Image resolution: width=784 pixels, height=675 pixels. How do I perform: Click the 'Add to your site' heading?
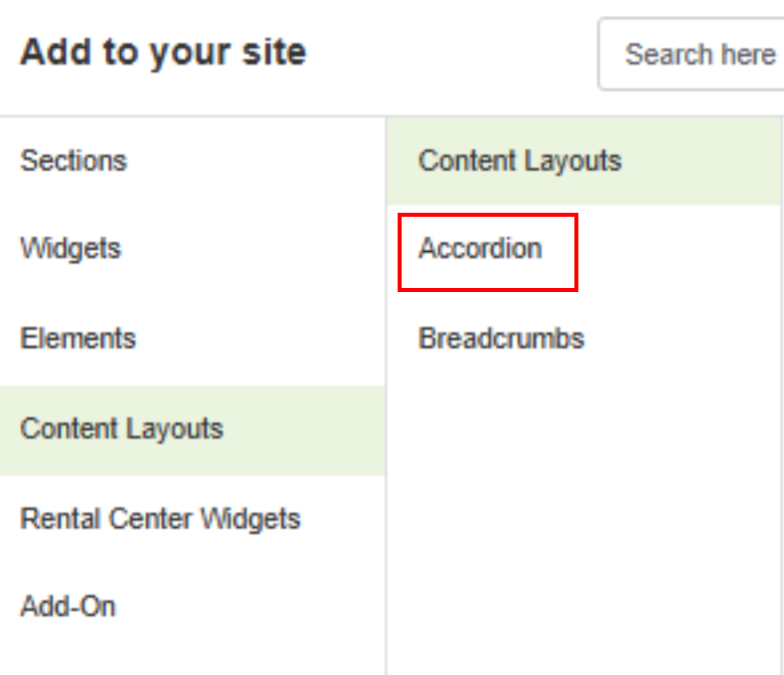(163, 53)
